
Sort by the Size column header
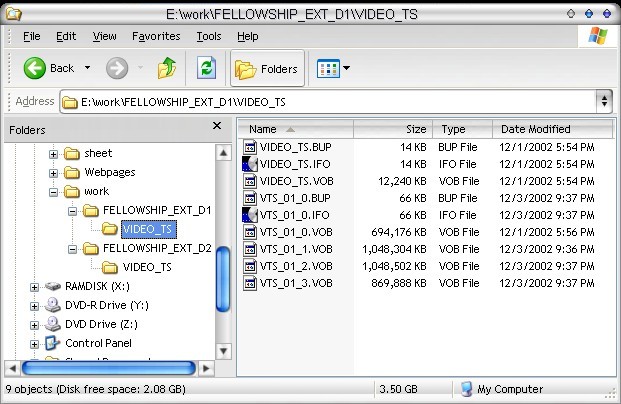coord(393,129)
